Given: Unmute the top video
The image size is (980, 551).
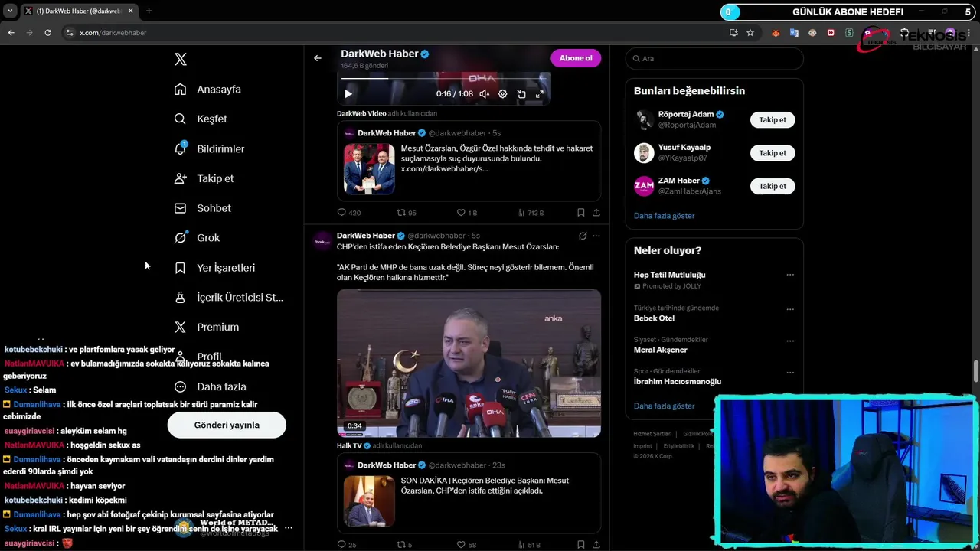Looking at the screenshot, I should (x=484, y=94).
